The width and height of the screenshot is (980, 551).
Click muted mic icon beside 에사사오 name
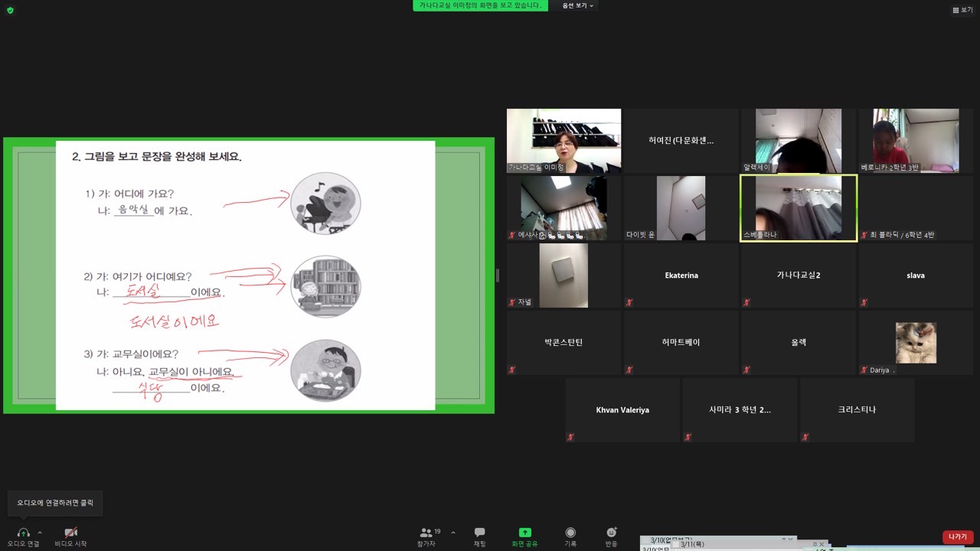click(x=512, y=235)
